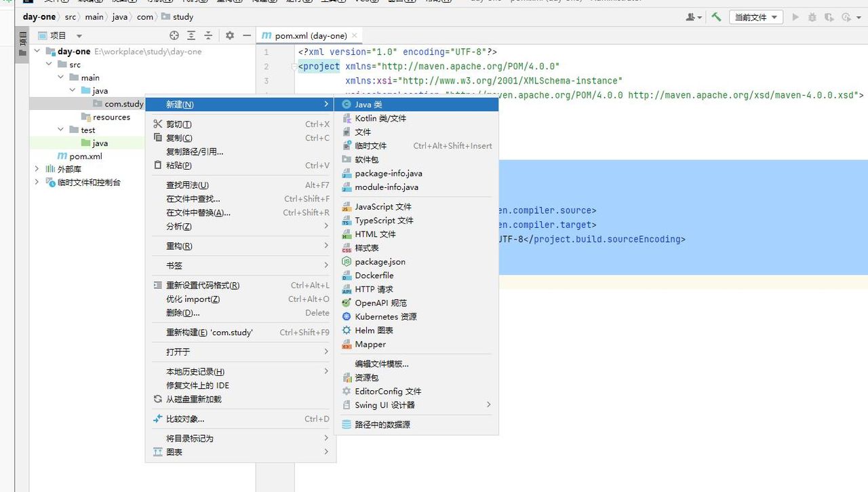Screen dimensions: 868x492
Task: Hide the Project panel with minus icon
Action: pyautogui.click(x=247, y=35)
